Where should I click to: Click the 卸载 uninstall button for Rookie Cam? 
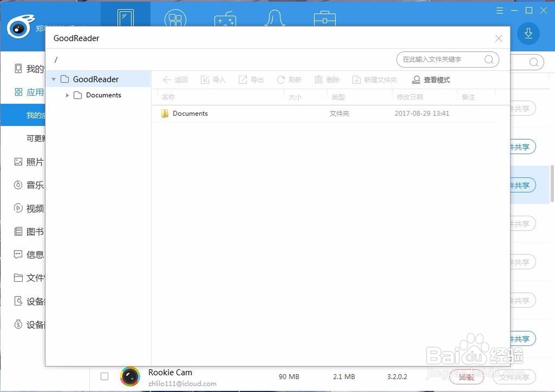tap(466, 377)
